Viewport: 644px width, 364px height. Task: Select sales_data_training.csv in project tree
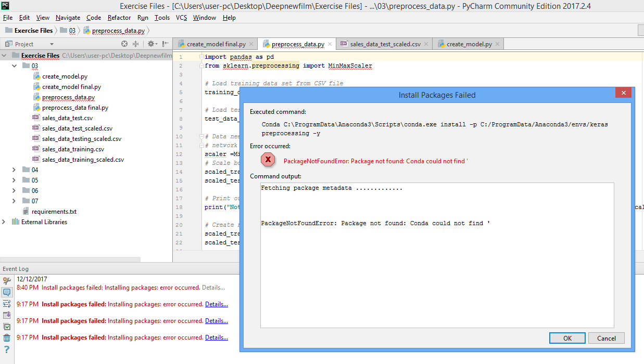tap(73, 149)
